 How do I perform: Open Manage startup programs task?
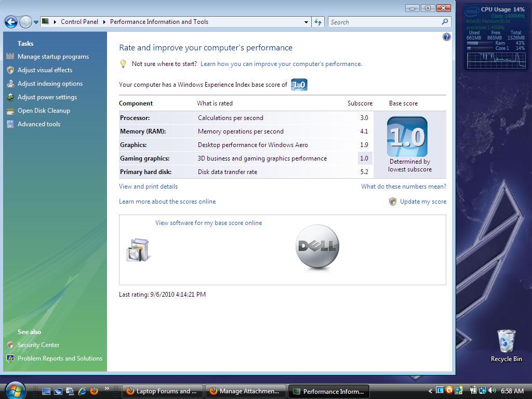coord(54,57)
